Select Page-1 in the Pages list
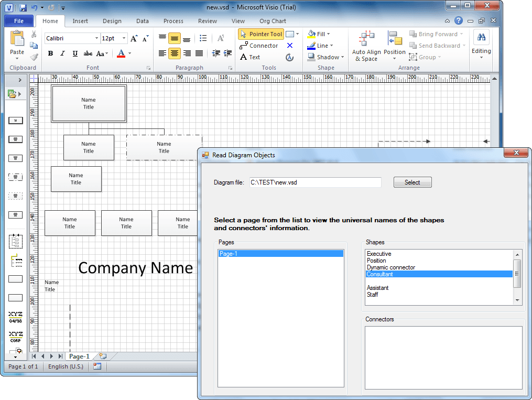 coord(280,254)
